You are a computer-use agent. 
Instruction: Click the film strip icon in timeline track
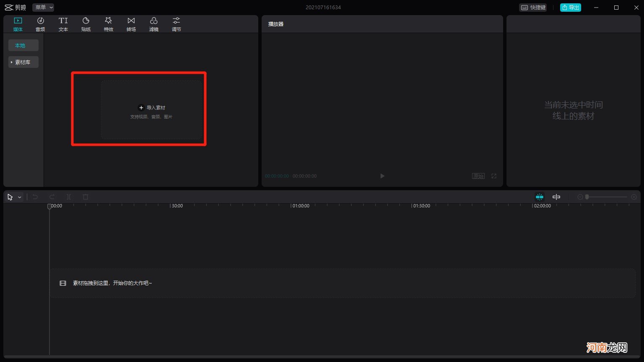[x=63, y=283]
